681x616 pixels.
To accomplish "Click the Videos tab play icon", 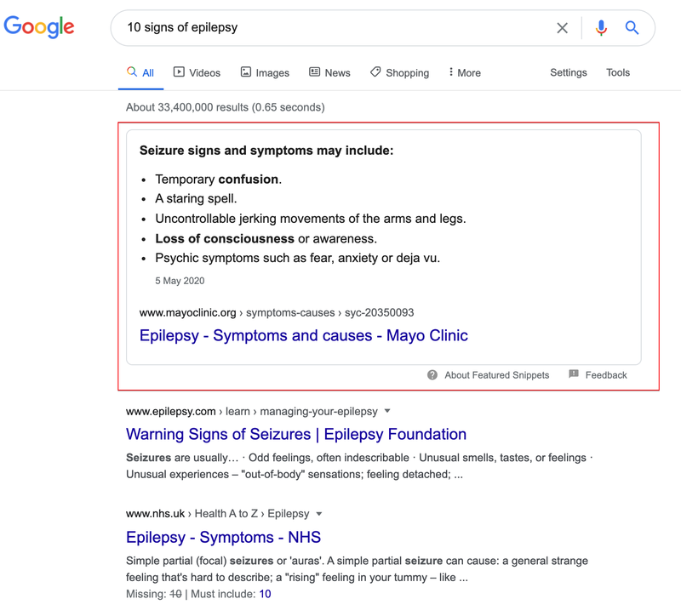I will point(179,72).
